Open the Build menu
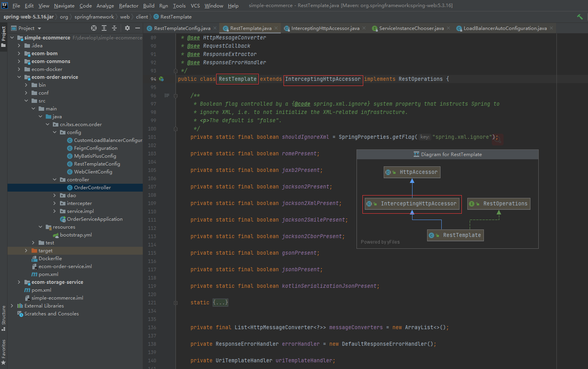This screenshot has height=369, width=588. click(x=149, y=6)
